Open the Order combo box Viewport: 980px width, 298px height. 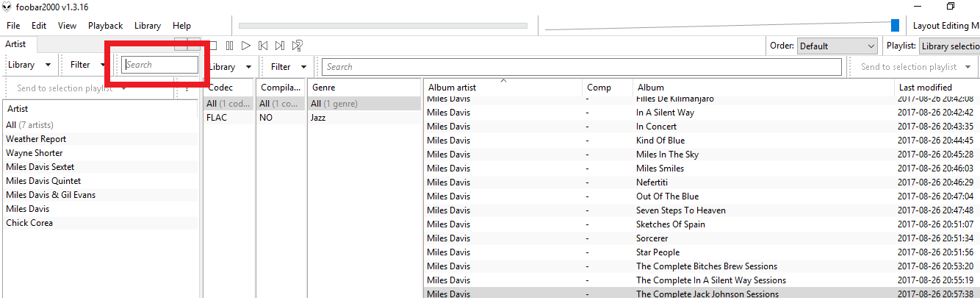coord(837,46)
